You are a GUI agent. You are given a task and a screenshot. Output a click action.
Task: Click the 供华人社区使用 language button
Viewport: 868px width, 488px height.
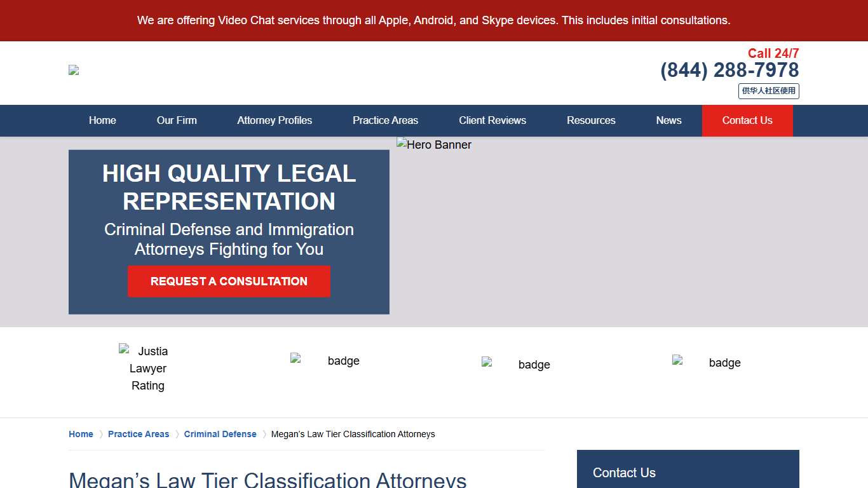(x=768, y=91)
